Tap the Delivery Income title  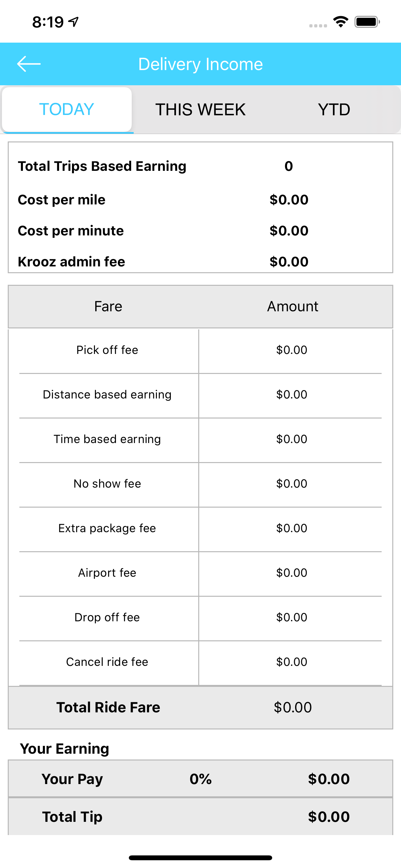coord(200,64)
